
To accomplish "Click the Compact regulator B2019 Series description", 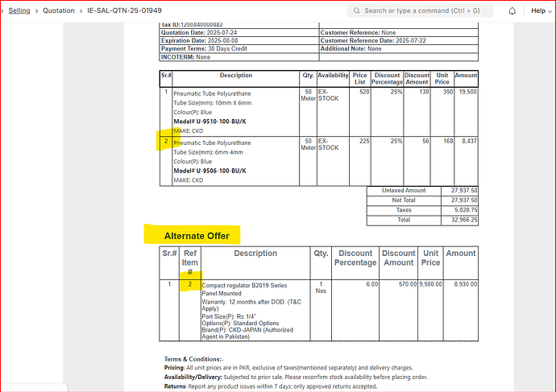I will tap(244, 285).
